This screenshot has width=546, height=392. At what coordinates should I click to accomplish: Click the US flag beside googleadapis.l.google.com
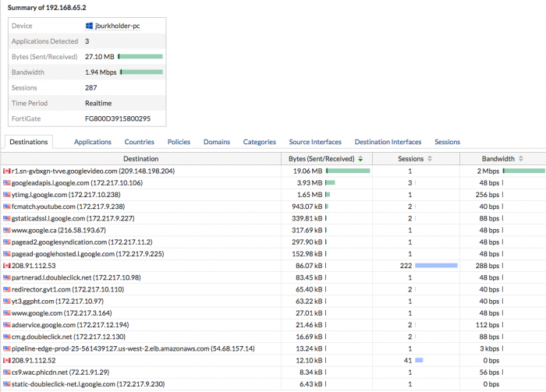coord(6,182)
